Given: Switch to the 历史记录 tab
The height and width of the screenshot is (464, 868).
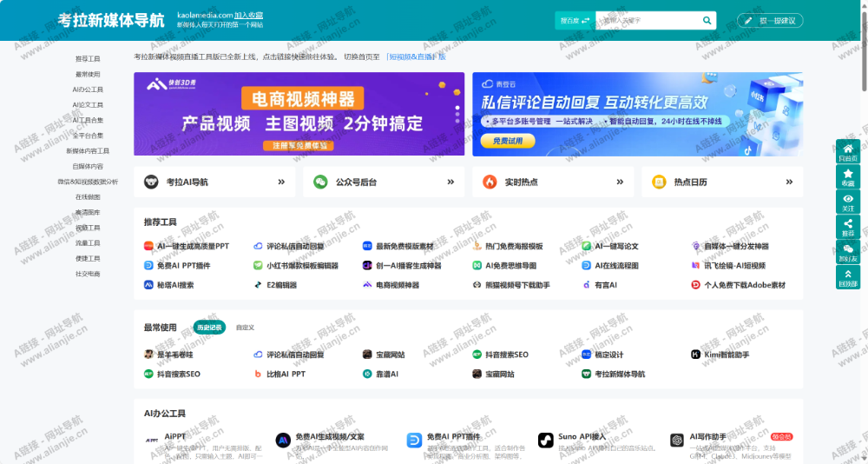Looking at the screenshot, I should (x=209, y=328).
